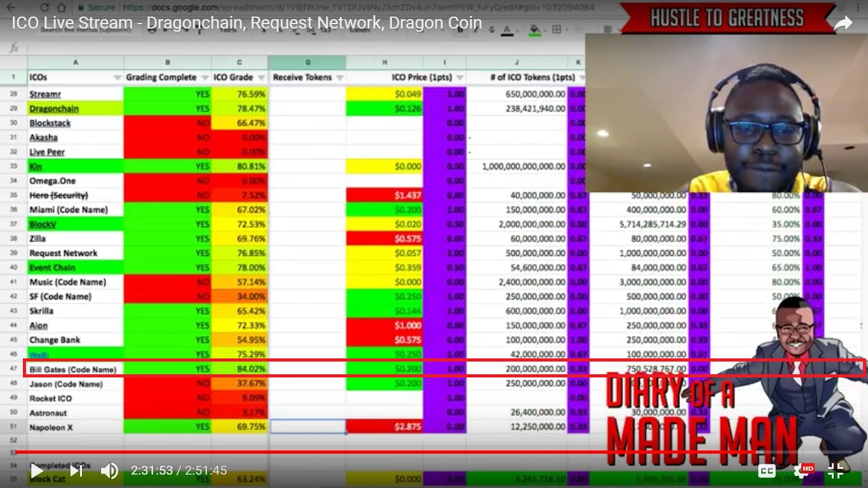Select the Napoleon X cell

(x=76, y=427)
